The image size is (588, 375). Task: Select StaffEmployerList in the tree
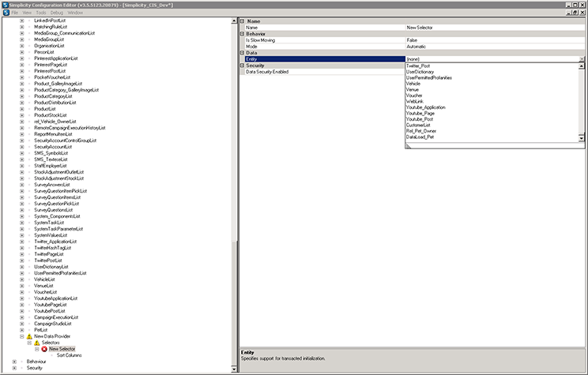click(x=51, y=166)
